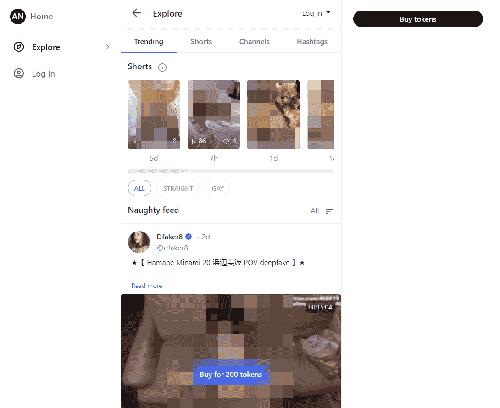Expand the Explore sidebar chevron
Screen dimensions: 500x408
pos(107,47)
